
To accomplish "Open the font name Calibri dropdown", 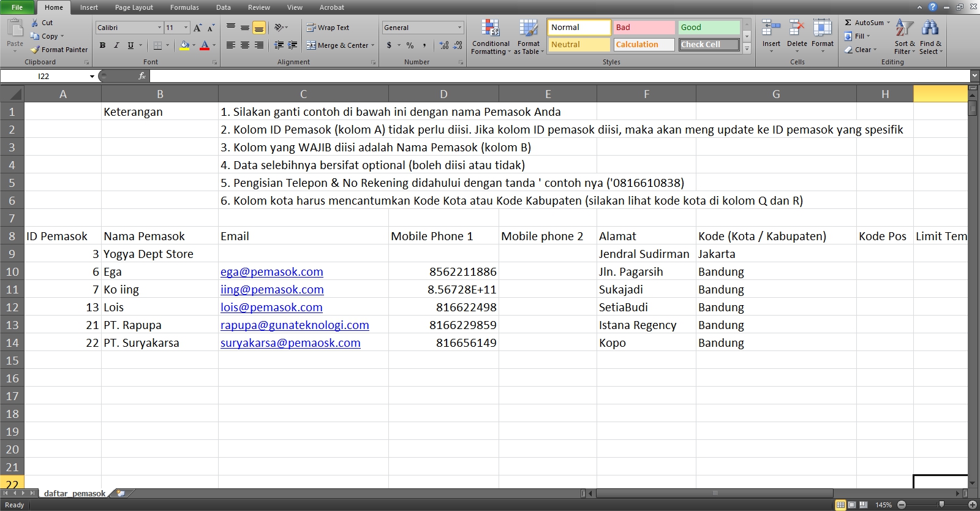I will (x=159, y=28).
